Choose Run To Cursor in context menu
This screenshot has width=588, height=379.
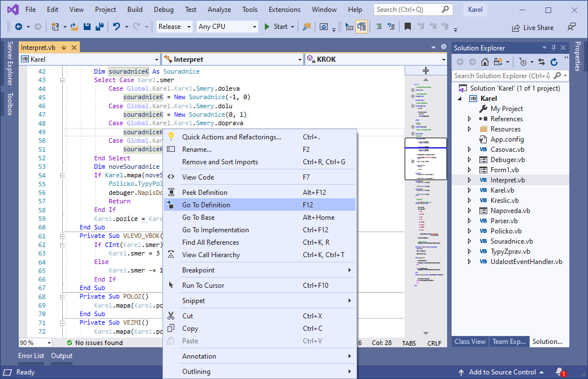260,286
